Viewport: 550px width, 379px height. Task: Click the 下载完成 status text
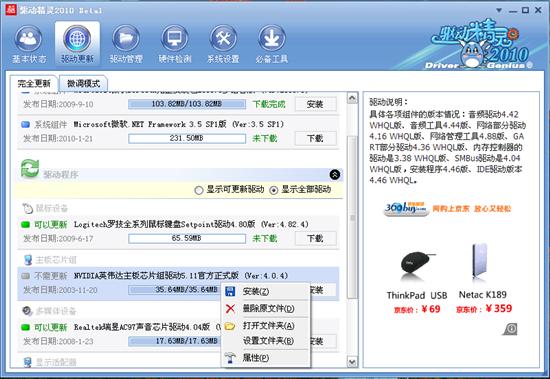269,104
